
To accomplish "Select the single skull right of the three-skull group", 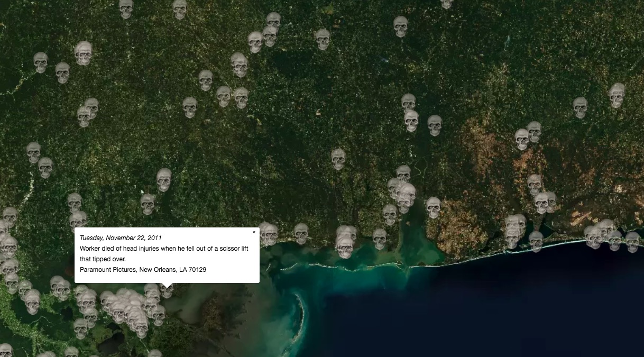I will 435,125.
